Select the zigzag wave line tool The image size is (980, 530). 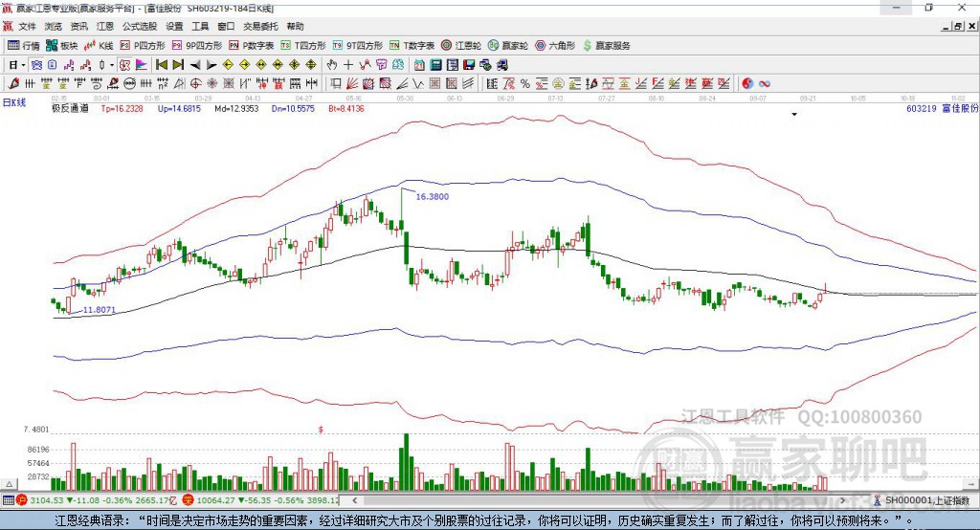point(417,84)
